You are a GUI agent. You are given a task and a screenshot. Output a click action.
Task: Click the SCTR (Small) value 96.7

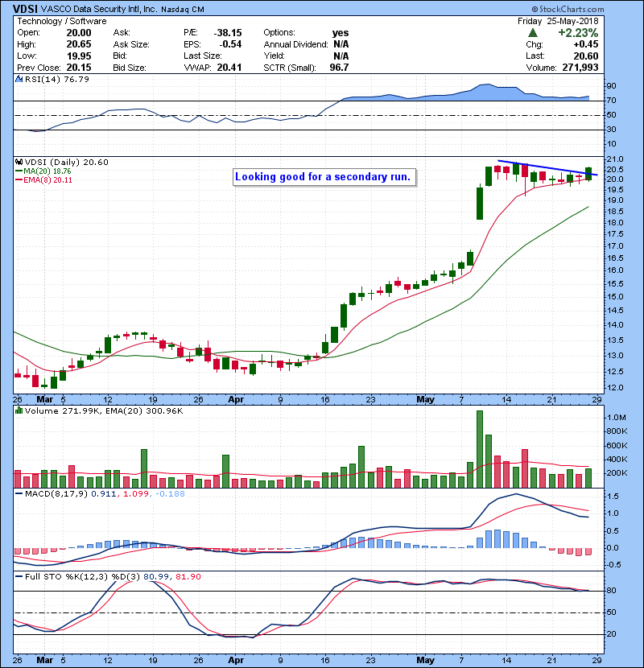[339, 68]
